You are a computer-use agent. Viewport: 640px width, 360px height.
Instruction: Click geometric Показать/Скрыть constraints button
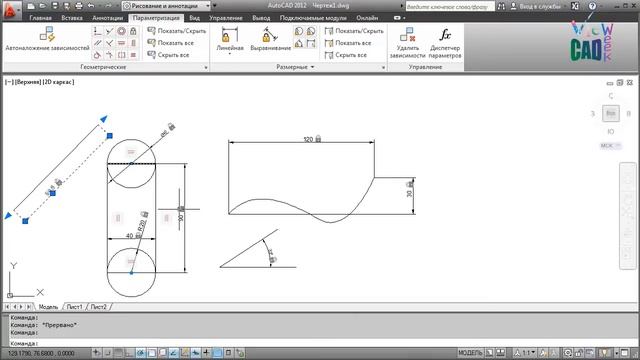coord(176,31)
